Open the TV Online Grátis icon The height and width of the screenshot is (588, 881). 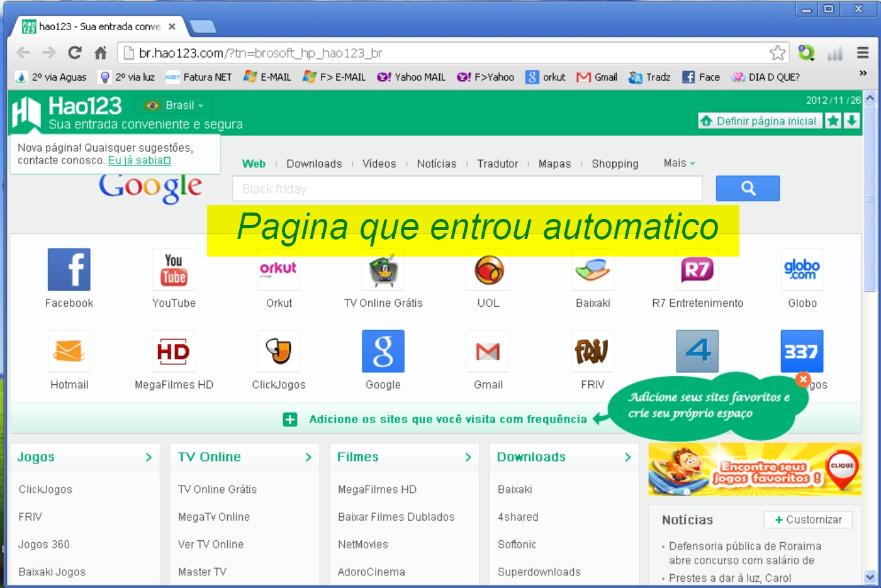coord(383,269)
